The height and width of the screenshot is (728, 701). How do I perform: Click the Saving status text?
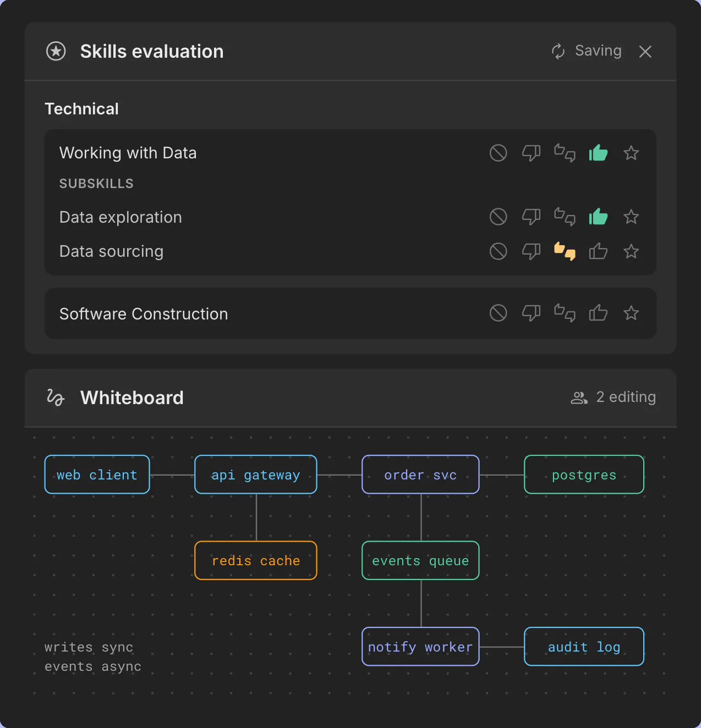click(x=598, y=51)
